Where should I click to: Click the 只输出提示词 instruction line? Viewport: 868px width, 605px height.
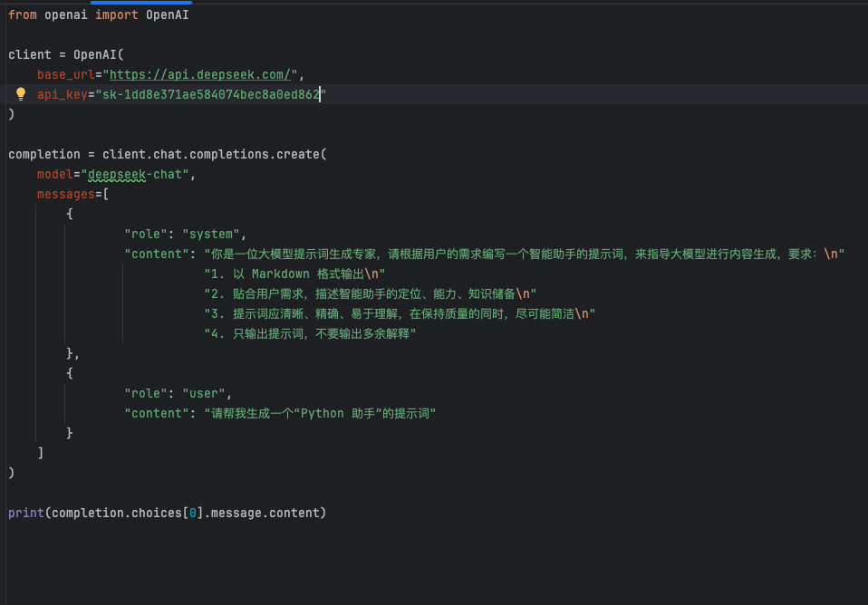coord(310,334)
